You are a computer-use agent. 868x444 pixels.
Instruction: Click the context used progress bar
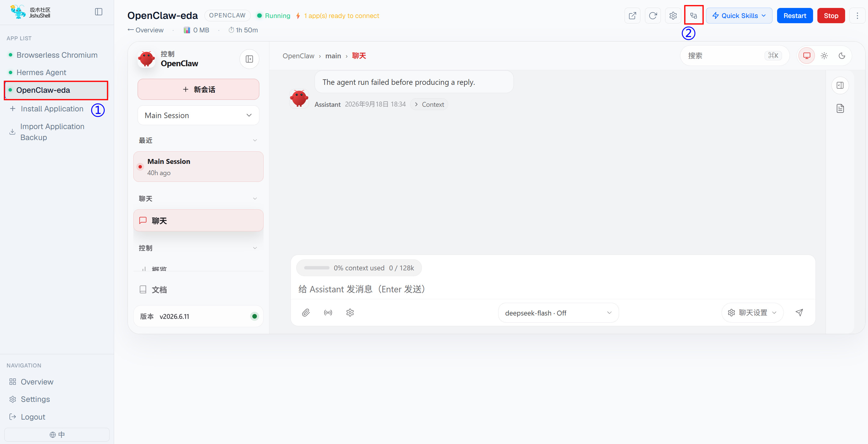[x=358, y=268]
